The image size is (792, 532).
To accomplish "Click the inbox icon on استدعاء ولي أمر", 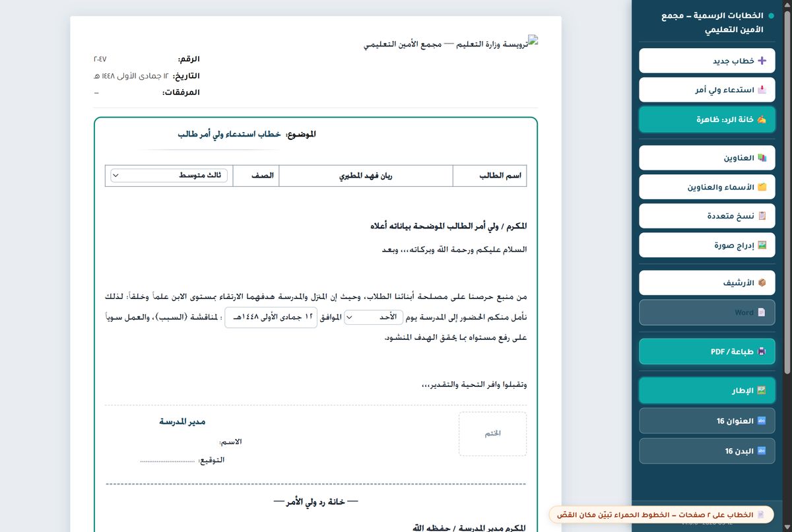I will click(762, 90).
